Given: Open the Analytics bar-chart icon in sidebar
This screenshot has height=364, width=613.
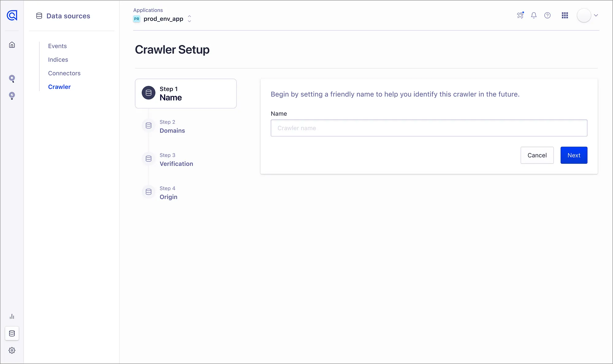Looking at the screenshot, I should click(x=12, y=317).
